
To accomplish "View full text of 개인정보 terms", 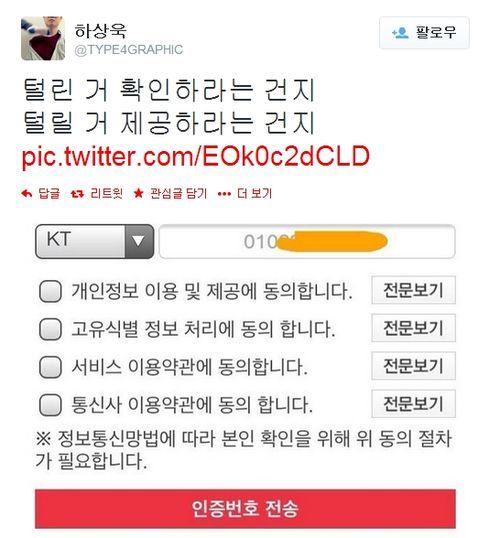I will [414, 290].
